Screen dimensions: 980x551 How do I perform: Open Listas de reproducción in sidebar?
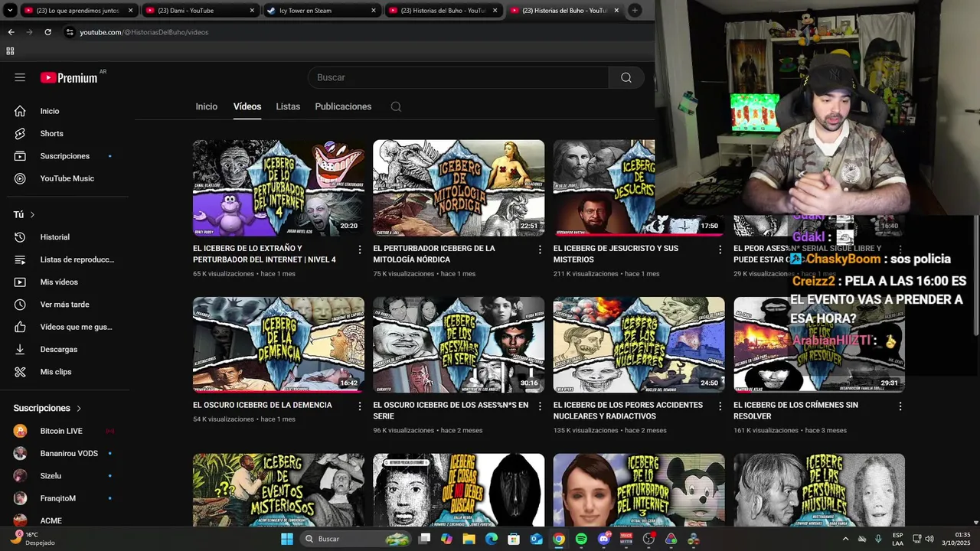click(66, 259)
